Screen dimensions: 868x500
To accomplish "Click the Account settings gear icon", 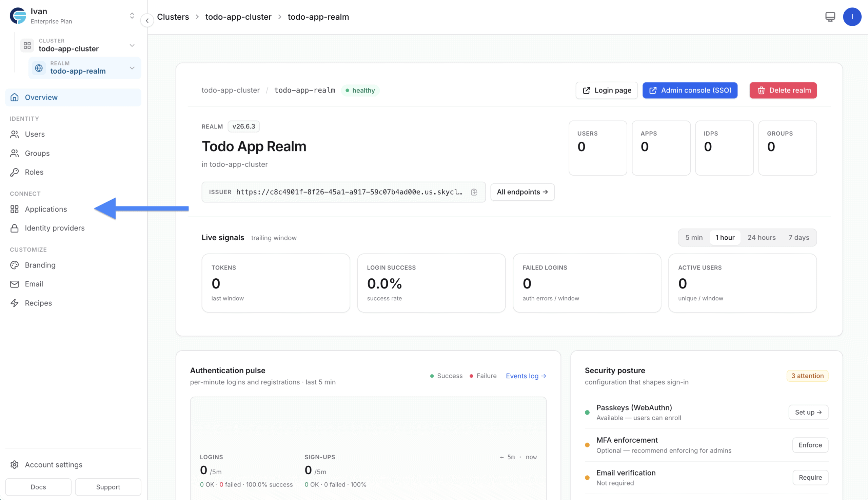I will tap(15, 465).
